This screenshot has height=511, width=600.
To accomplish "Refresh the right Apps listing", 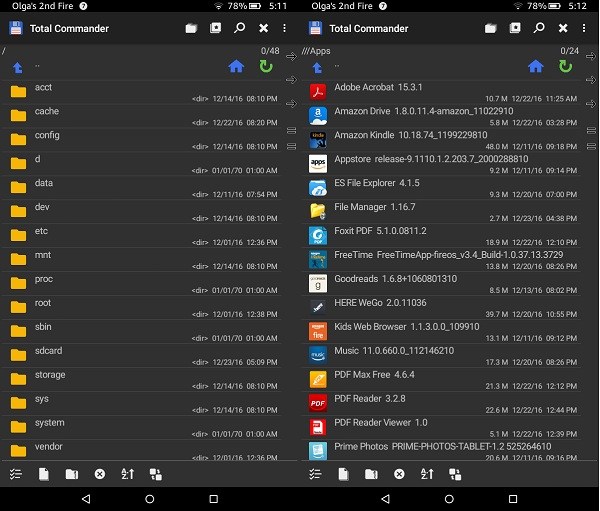I will pyautogui.click(x=566, y=67).
